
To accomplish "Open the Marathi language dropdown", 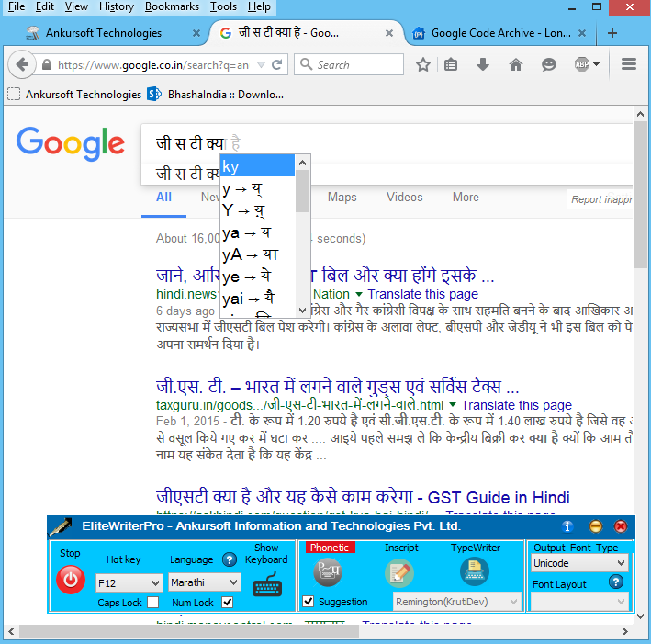I will 205,582.
